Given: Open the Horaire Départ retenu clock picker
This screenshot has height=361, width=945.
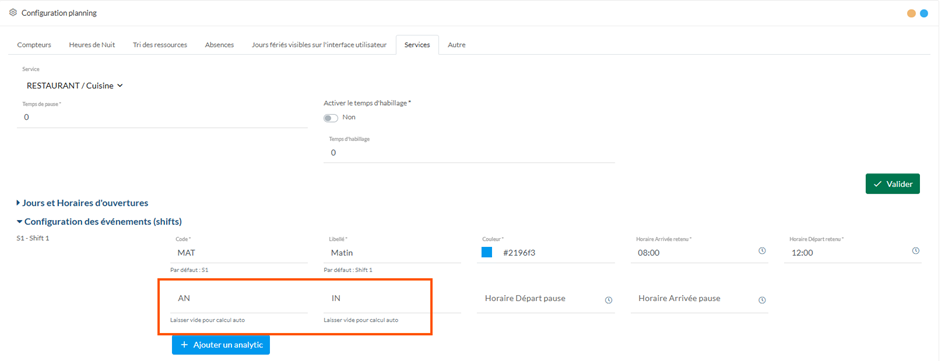Looking at the screenshot, I should coord(915,251).
